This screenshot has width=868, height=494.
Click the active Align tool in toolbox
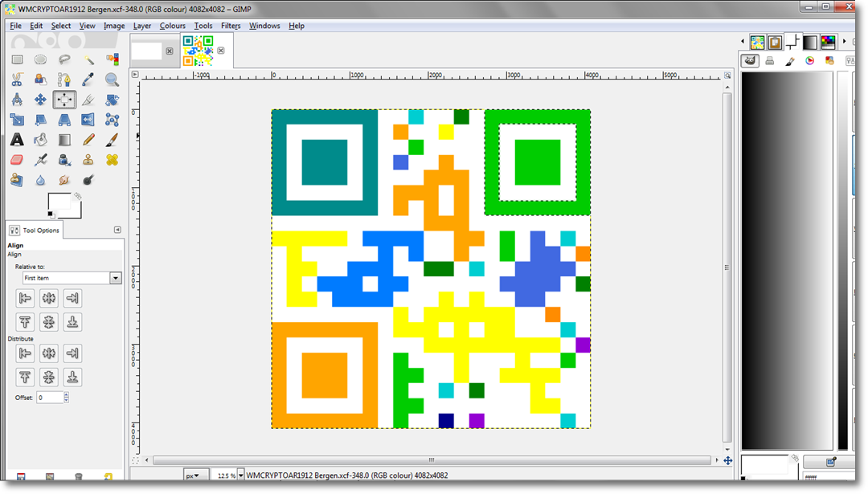pyautogui.click(x=64, y=100)
